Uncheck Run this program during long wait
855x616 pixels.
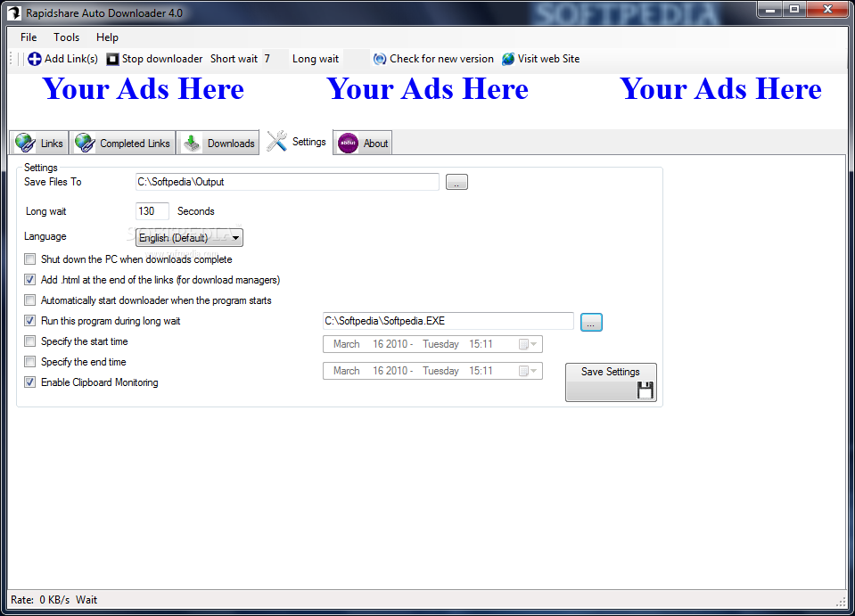(30, 321)
